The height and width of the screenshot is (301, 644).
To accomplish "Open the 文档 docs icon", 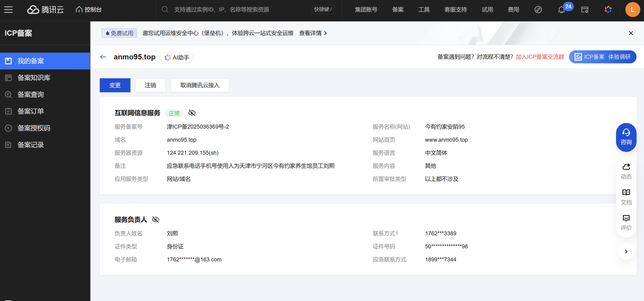I will tap(626, 196).
